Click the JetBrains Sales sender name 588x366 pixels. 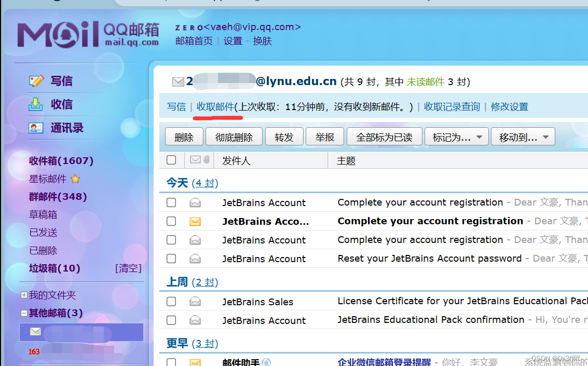coord(257,302)
